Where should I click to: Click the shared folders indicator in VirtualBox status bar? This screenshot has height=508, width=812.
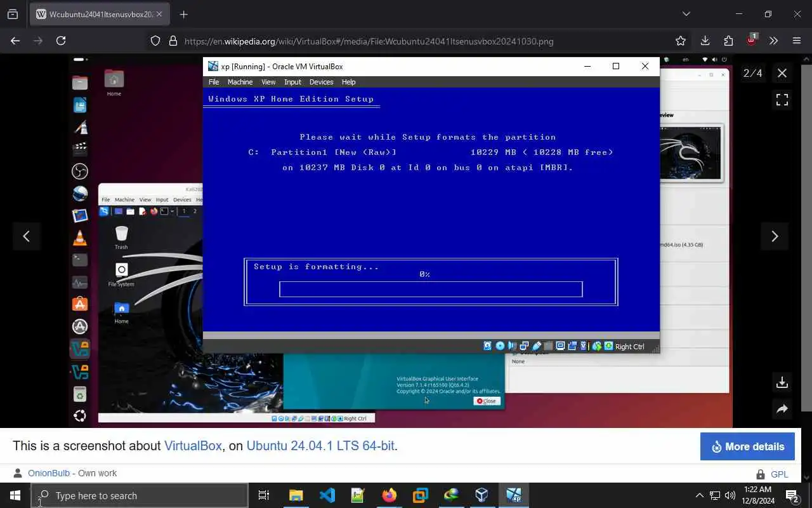pyautogui.click(x=548, y=346)
